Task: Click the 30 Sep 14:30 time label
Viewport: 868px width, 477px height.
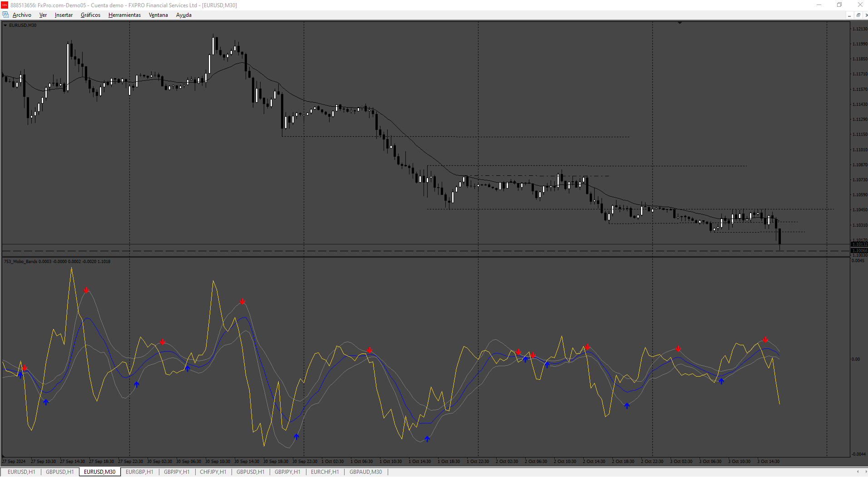Action: [247, 462]
